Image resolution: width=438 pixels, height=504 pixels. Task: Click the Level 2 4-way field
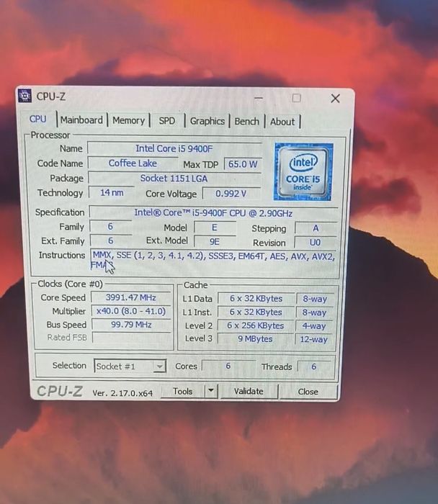click(314, 326)
